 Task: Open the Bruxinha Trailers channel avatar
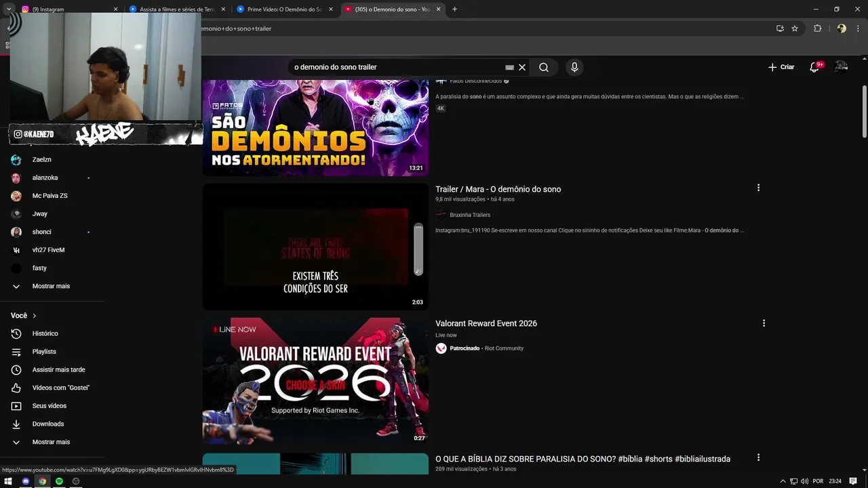point(441,214)
